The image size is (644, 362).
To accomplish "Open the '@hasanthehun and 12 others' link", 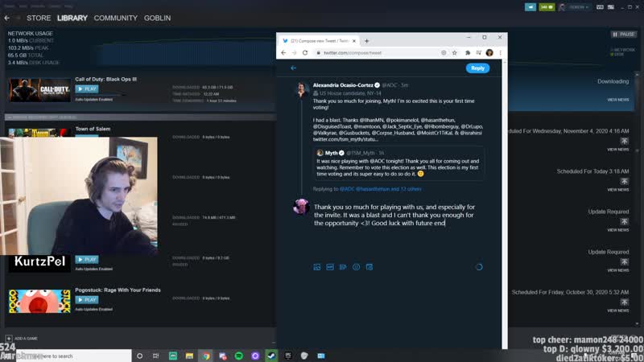I will point(389,189).
